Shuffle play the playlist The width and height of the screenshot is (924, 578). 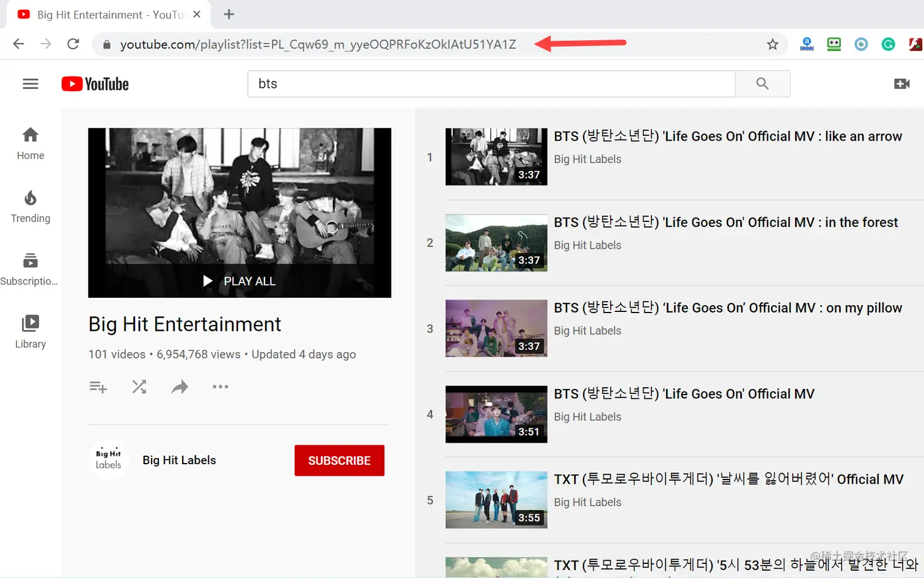coord(139,387)
